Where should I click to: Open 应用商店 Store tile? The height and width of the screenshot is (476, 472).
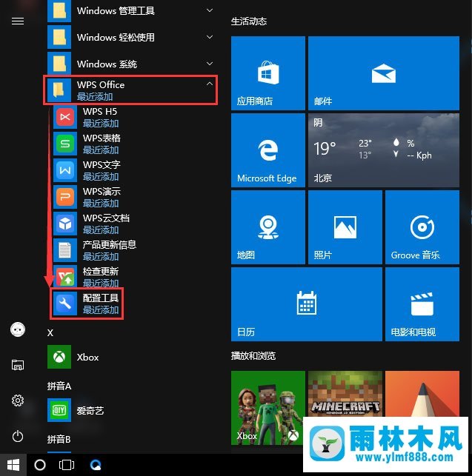268,73
